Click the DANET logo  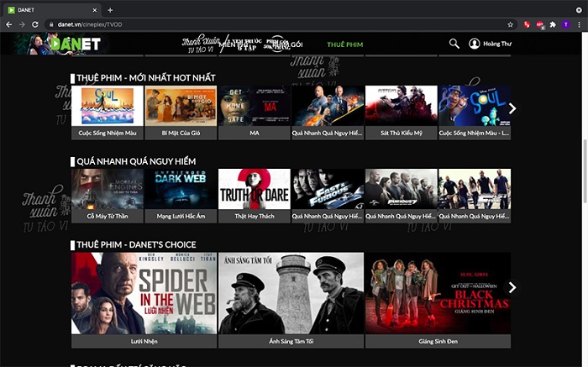pos(74,44)
